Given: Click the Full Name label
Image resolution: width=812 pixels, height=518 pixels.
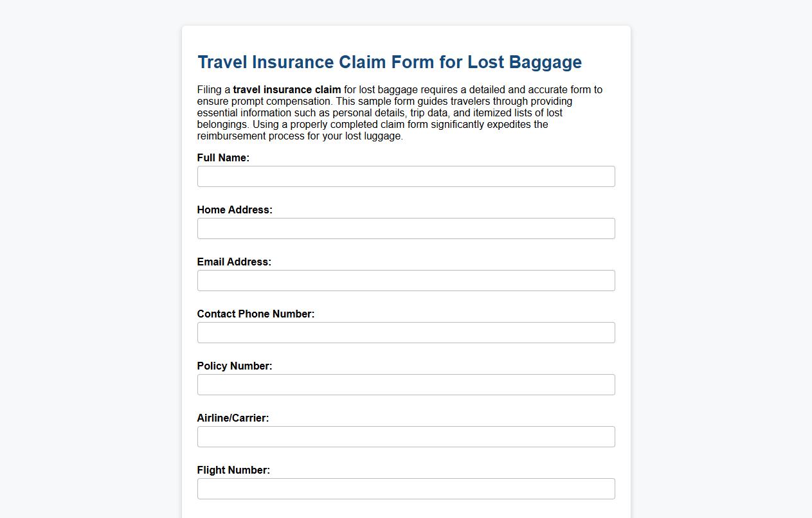Looking at the screenshot, I should (223, 157).
